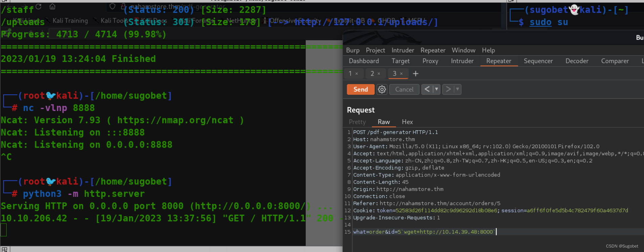
Task: Click the Host: nahamstore.thm header line
Action: point(384,139)
